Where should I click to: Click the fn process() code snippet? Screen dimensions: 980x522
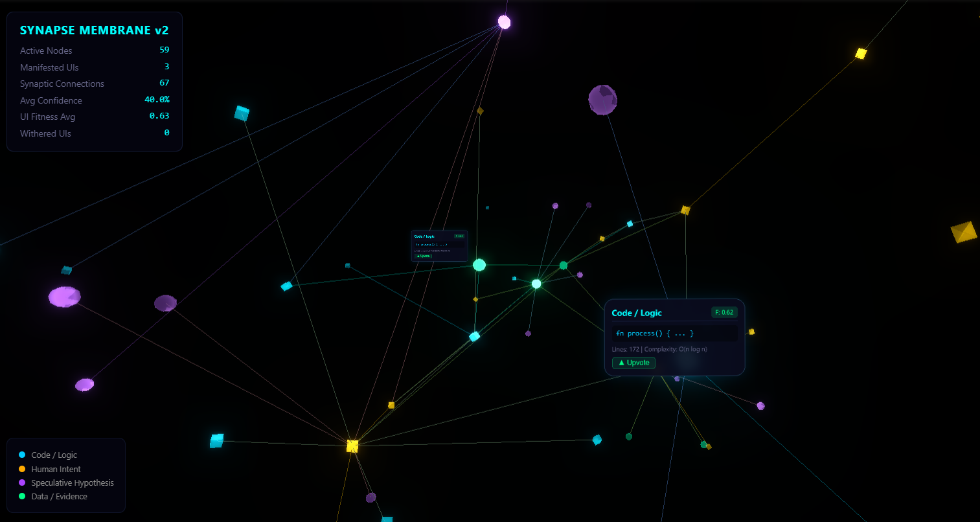click(x=674, y=333)
